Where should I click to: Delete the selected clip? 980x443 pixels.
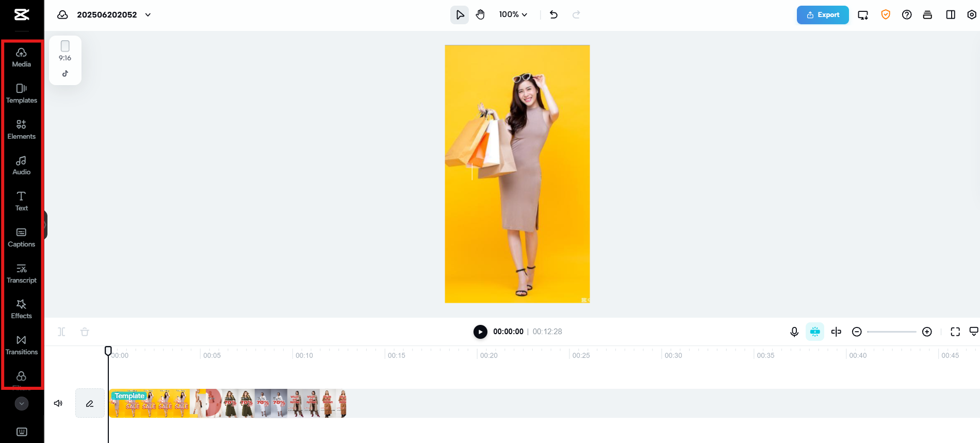tap(85, 332)
